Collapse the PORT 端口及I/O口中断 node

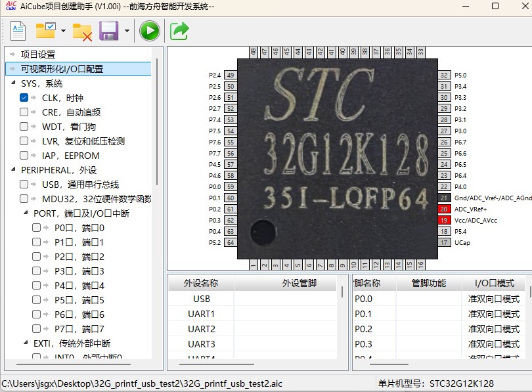[x=26, y=212]
